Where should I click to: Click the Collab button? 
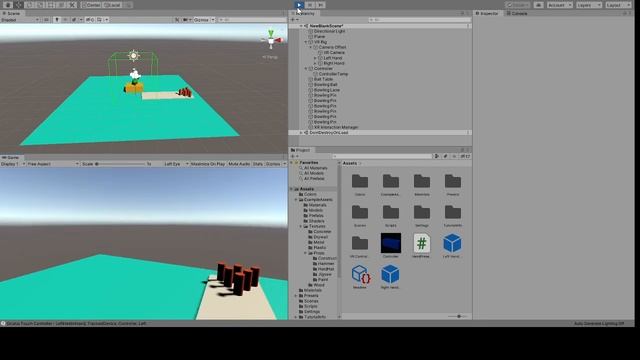click(518, 5)
